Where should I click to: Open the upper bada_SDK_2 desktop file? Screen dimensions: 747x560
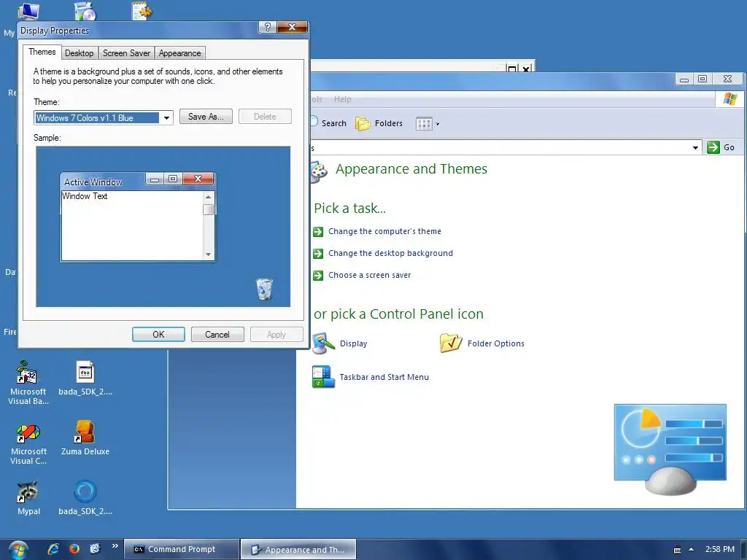85,378
